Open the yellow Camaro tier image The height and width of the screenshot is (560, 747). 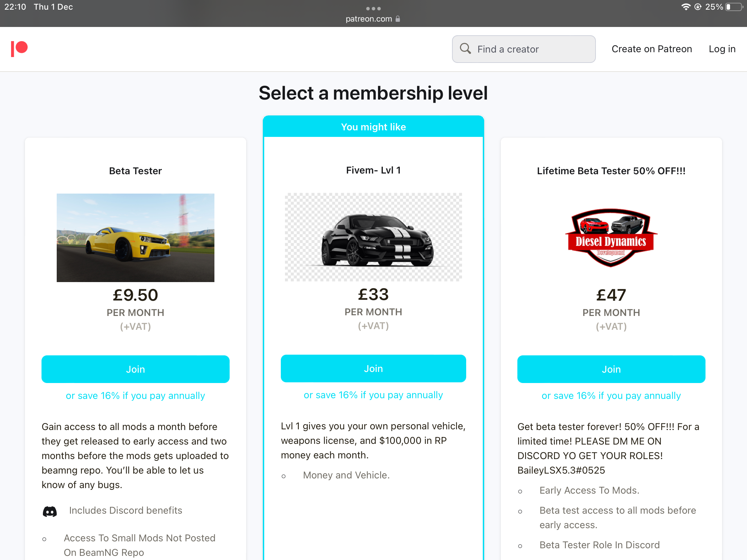coord(136,238)
